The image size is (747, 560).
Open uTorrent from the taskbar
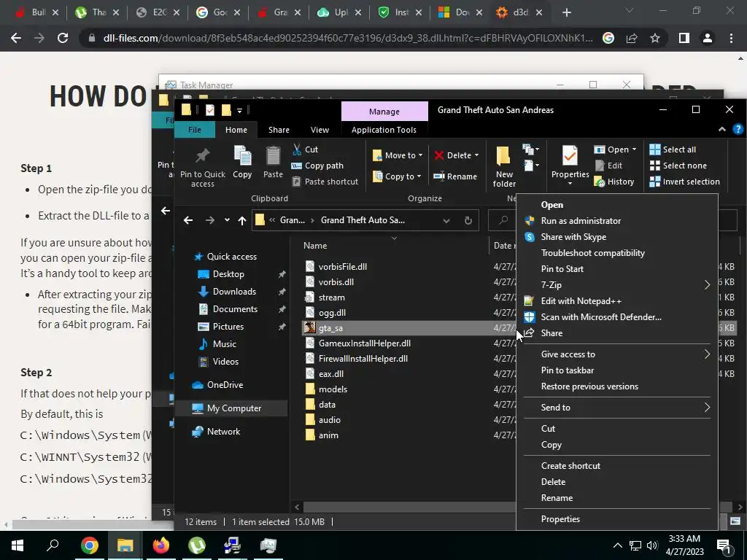[197, 545]
